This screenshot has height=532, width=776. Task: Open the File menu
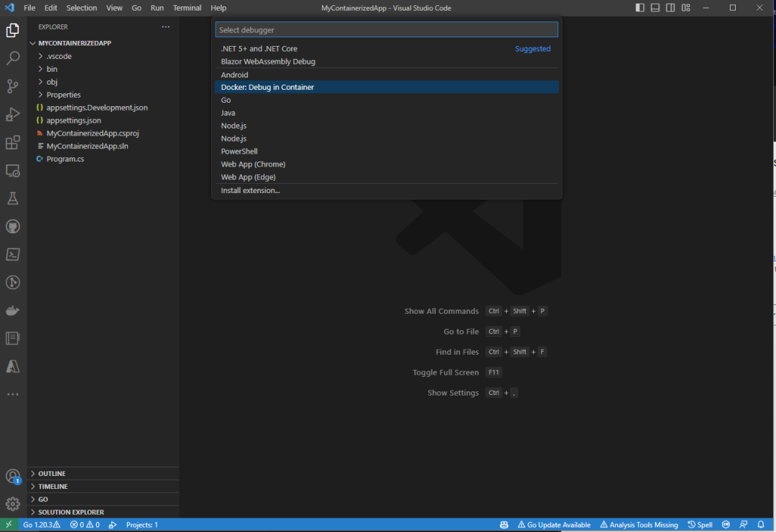pos(29,8)
